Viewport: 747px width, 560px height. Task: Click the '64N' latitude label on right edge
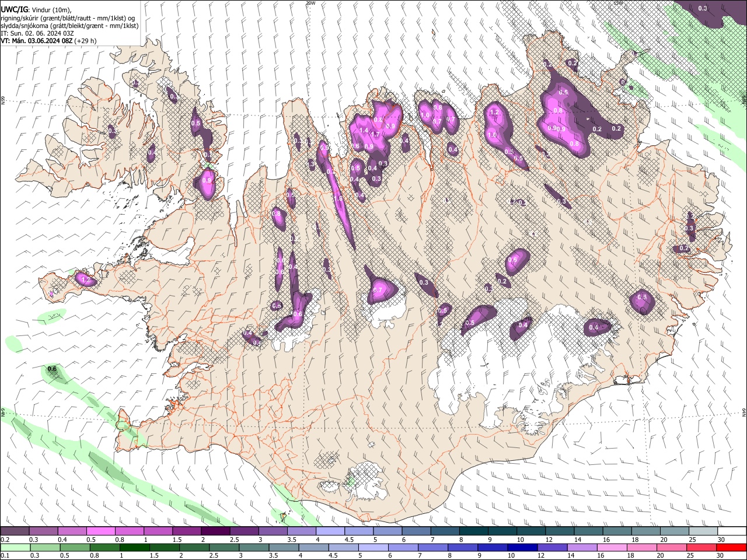pos(744,412)
